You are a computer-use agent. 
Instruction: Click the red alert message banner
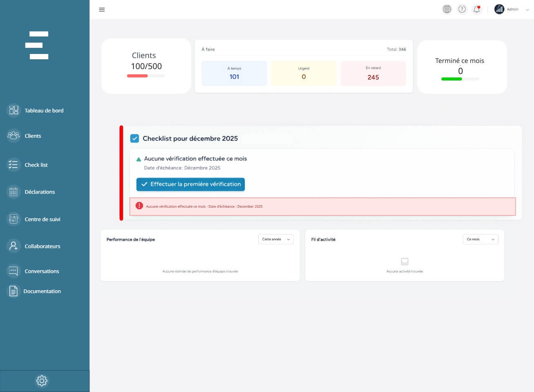pos(322,206)
